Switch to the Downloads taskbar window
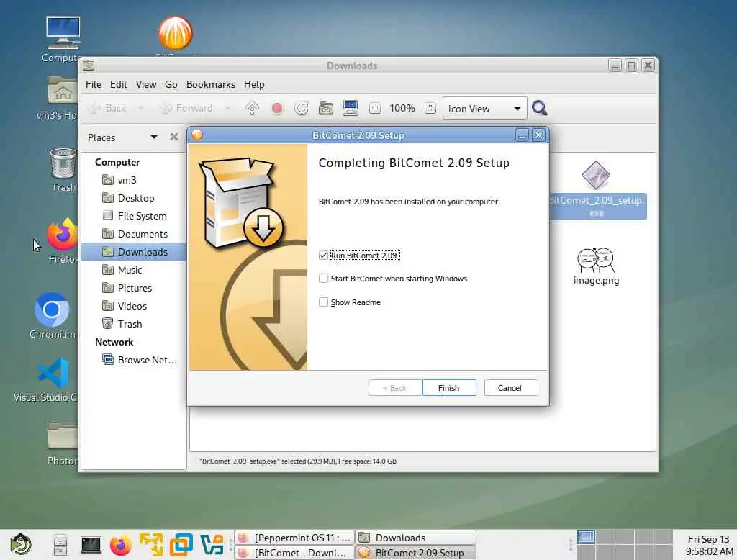This screenshot has height=560, width=737. (416, 538)
